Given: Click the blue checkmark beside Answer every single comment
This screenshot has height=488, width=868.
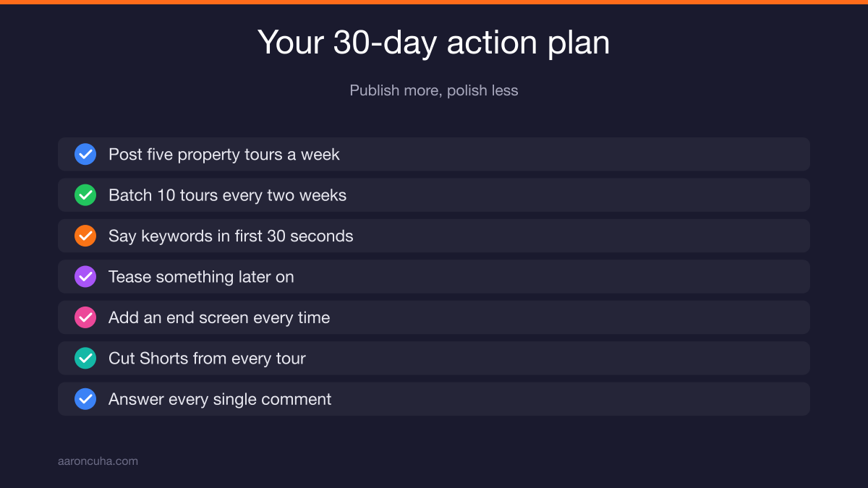Looking at the screenshot, I should point(85,399).
